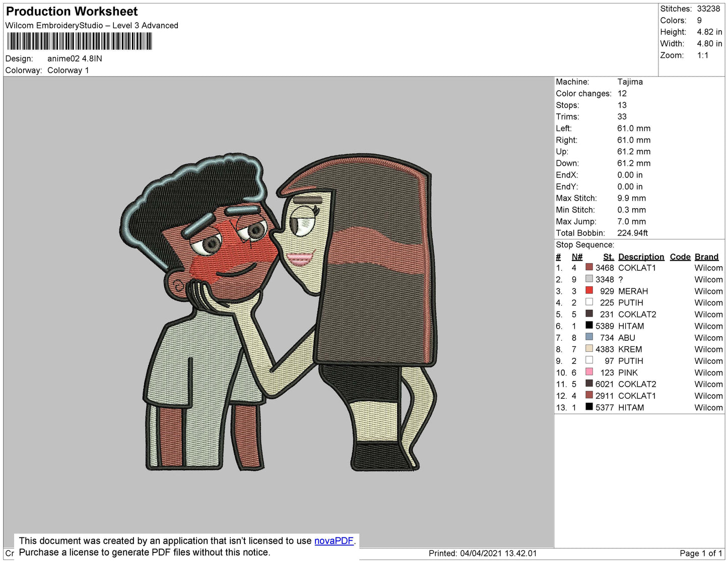
Task: Click the printed date 04/04/2021 13.42.01
Action: tap(498, 553)
